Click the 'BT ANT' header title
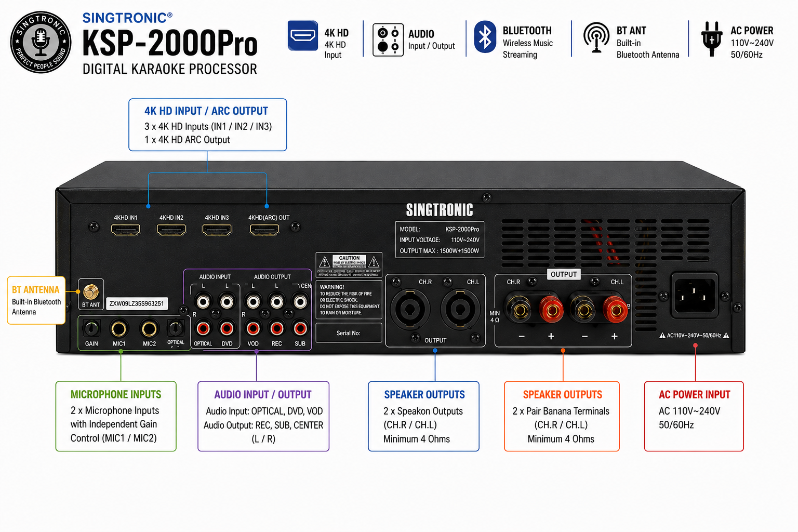798x532 pixels. click(x=631, y=31)
